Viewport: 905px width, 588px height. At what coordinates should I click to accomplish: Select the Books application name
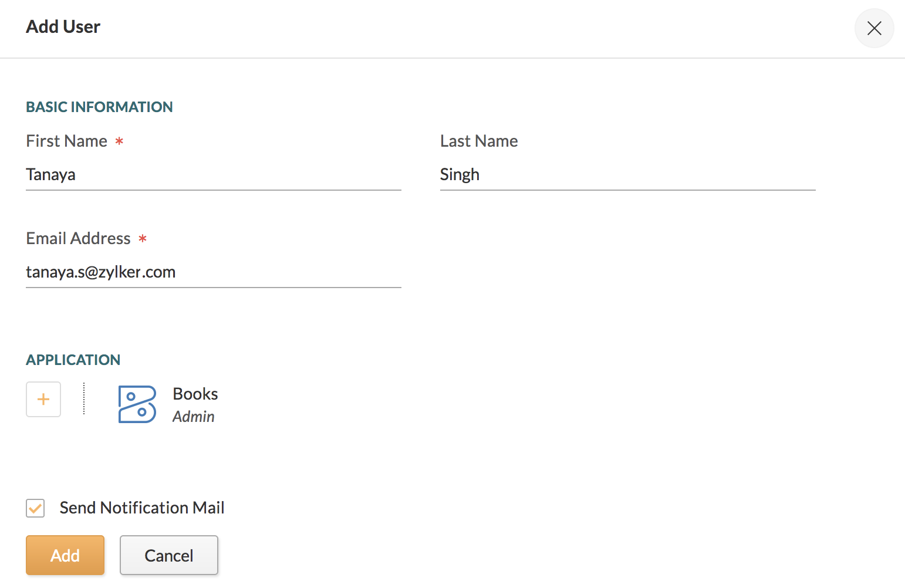pyautogui.click(x=195, y=394)
